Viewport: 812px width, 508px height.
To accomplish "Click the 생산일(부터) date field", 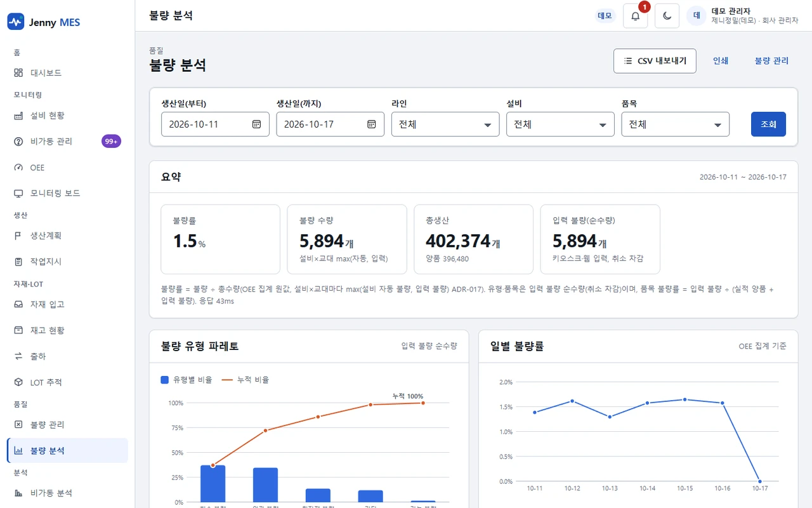I will [215, 124].
